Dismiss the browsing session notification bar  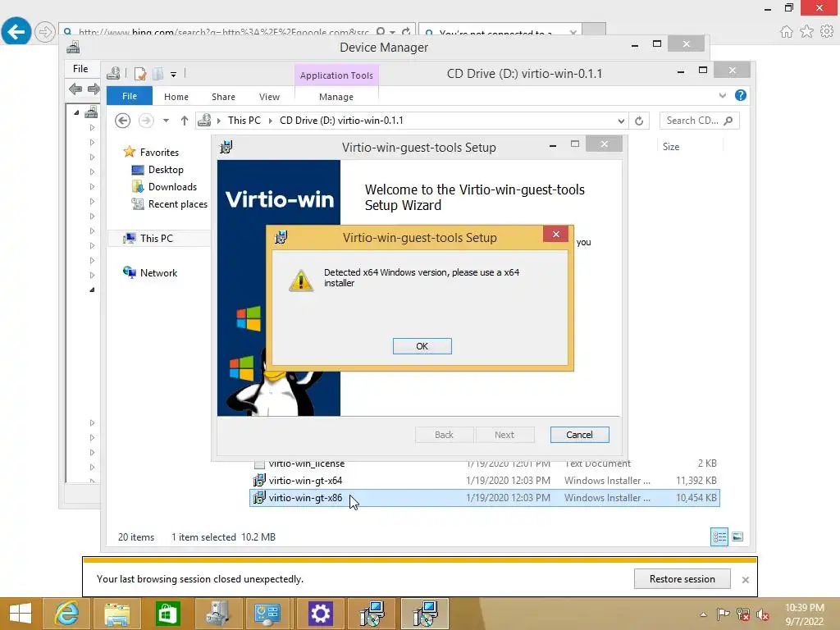tap(745, 580)
